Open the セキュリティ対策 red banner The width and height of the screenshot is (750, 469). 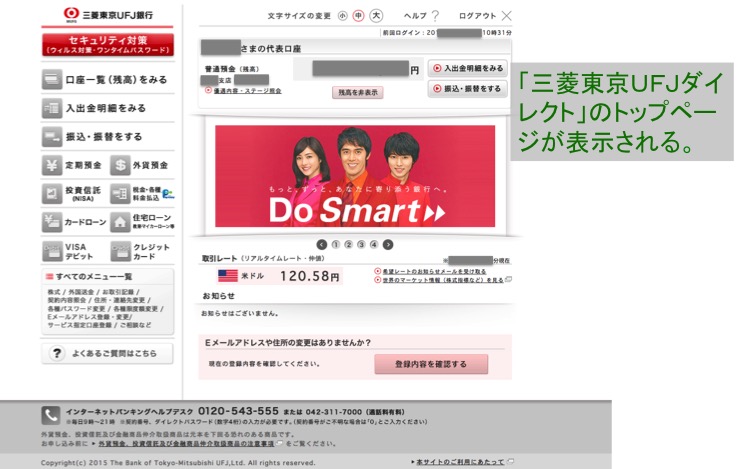[x=108, y=45]
